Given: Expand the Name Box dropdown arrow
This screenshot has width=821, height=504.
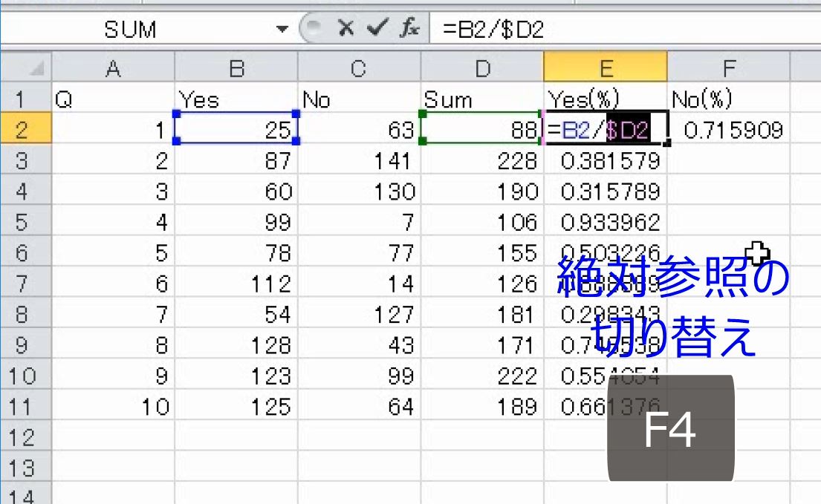Looking at the screenshot, I should [x=282, y=29].
